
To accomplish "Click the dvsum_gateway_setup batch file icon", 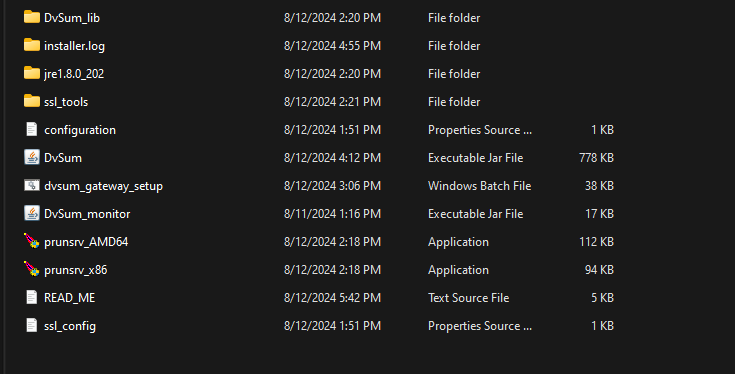I will [x=31, y=186].
